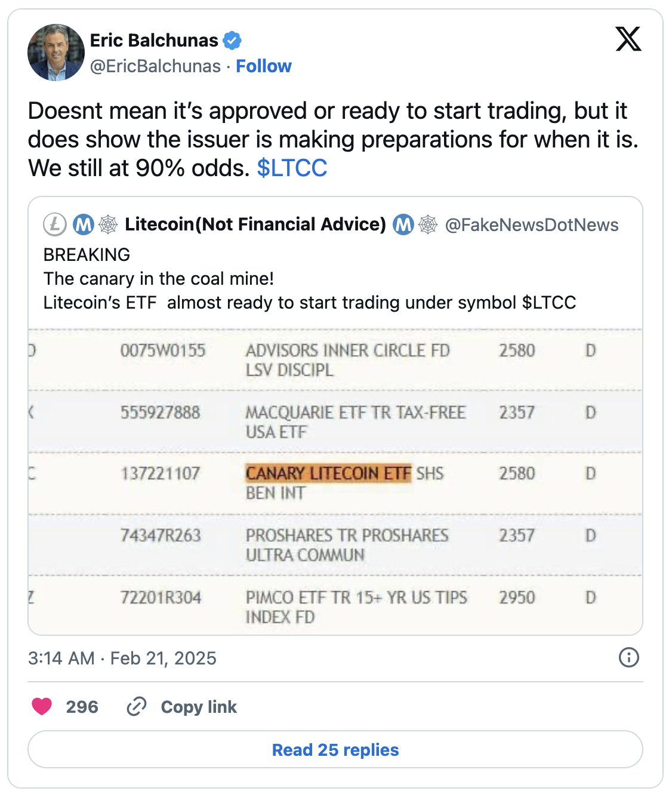Click Read 25 replies
The width and height of the screenshot is (672, 794).
335,750
